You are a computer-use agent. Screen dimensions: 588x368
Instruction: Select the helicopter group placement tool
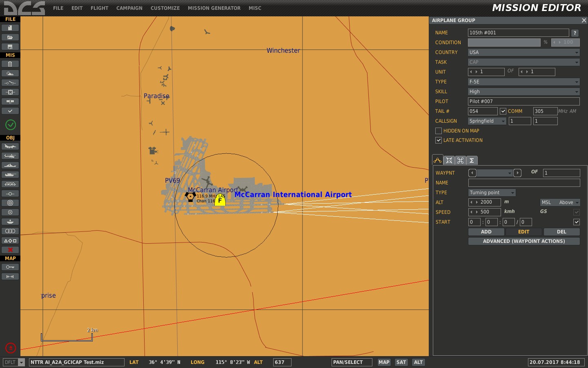10,156
